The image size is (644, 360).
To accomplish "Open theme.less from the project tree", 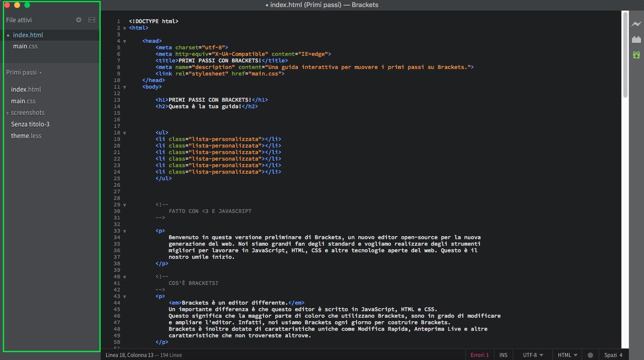I will (26, 136).
